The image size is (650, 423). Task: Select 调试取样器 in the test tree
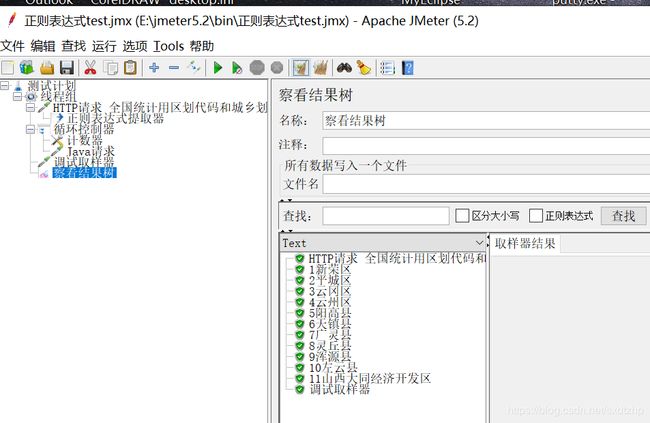tap(84, 162)
